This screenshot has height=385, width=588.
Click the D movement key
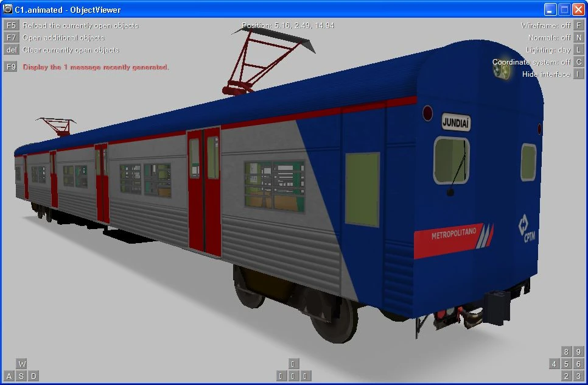pyautogui.click(x=33, y=376)
